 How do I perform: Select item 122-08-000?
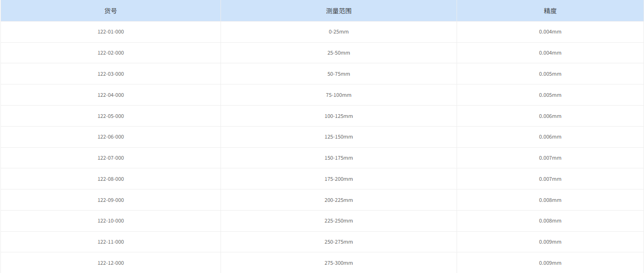(x=110, y=179)
